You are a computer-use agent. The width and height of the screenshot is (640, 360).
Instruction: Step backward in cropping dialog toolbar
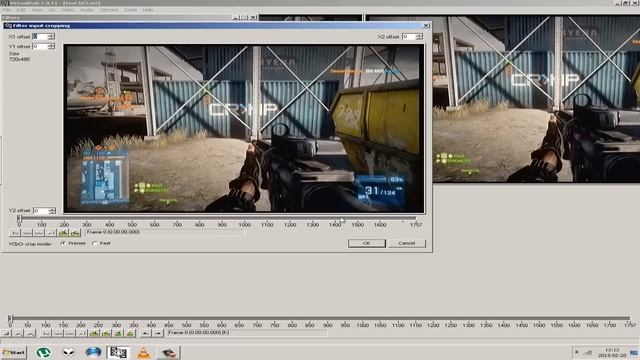[x=27, y=233]
